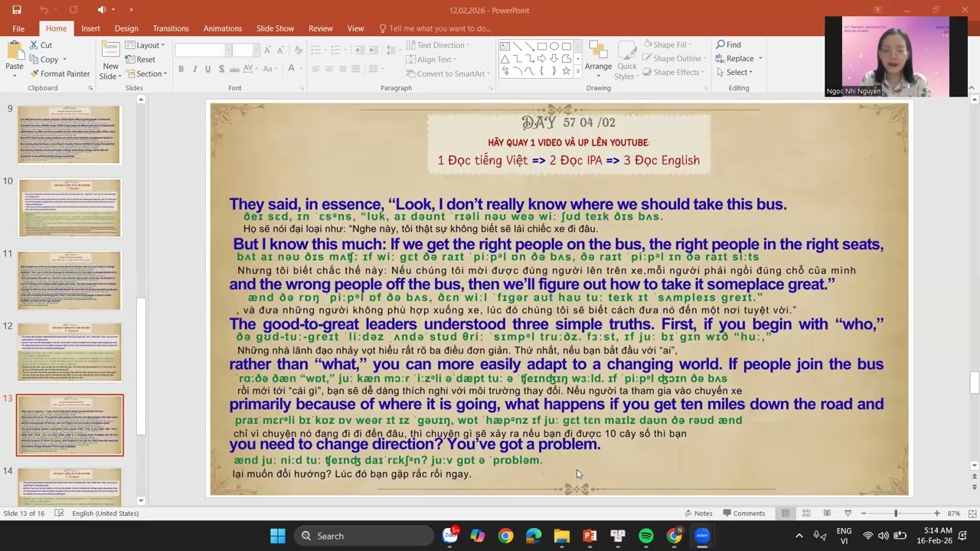Select slide 11 thumbnail
Screen dimensions: 980x551
pos(70,280)
